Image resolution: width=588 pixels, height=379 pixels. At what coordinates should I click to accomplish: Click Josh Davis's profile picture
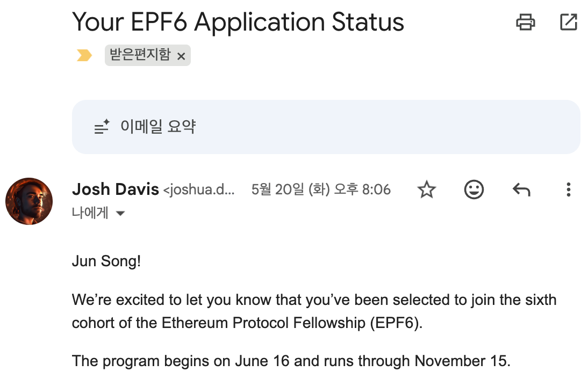(x=29, y=201)
